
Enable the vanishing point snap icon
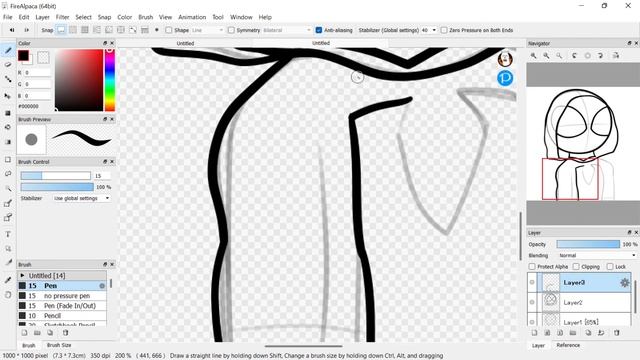pos(97,30)
